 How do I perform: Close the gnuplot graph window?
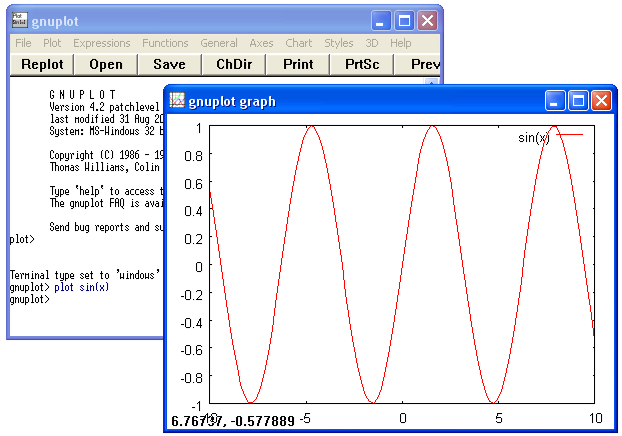coord(602,101)
